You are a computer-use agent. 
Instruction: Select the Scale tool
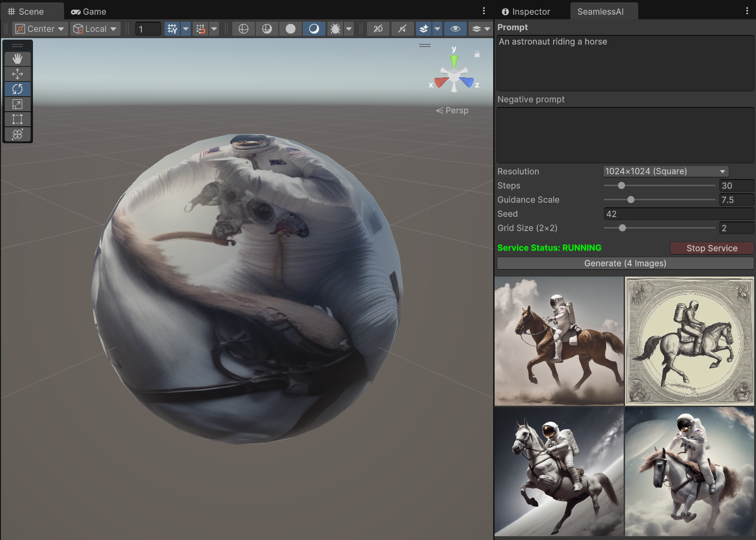point(17,104)
